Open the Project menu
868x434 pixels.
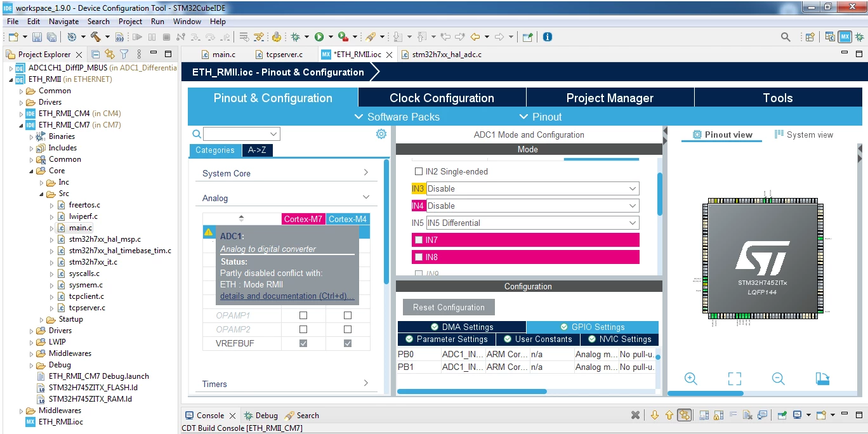[x=131, y=21]
